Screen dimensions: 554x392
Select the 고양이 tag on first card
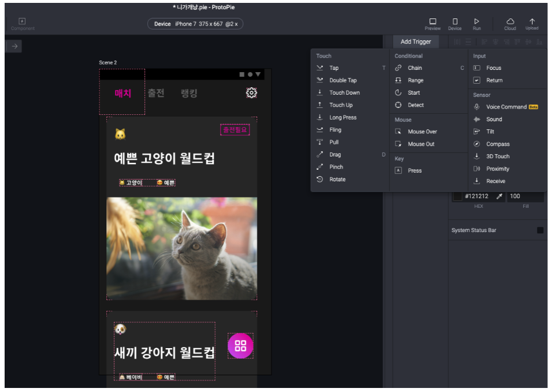click(x=131, y=182)
